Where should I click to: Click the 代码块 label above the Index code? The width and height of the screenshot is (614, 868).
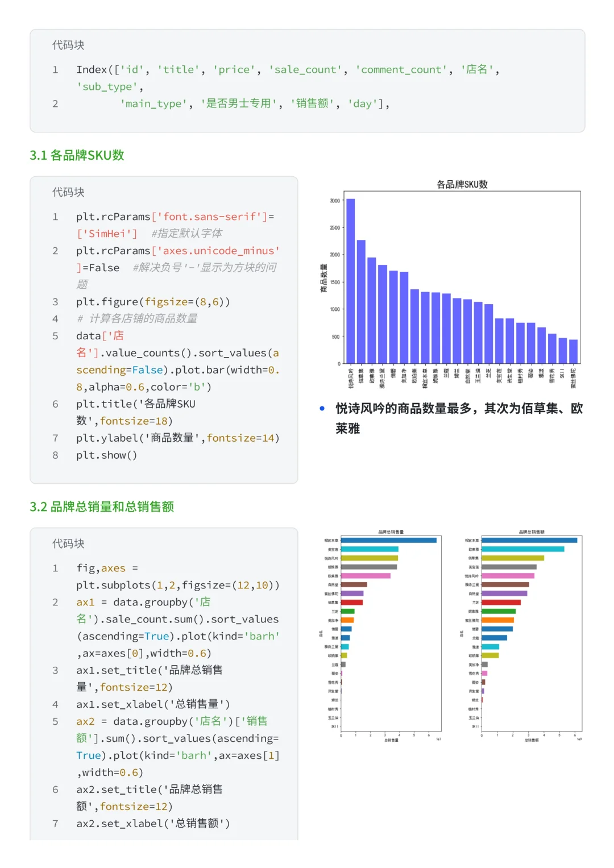pos(68,45)
